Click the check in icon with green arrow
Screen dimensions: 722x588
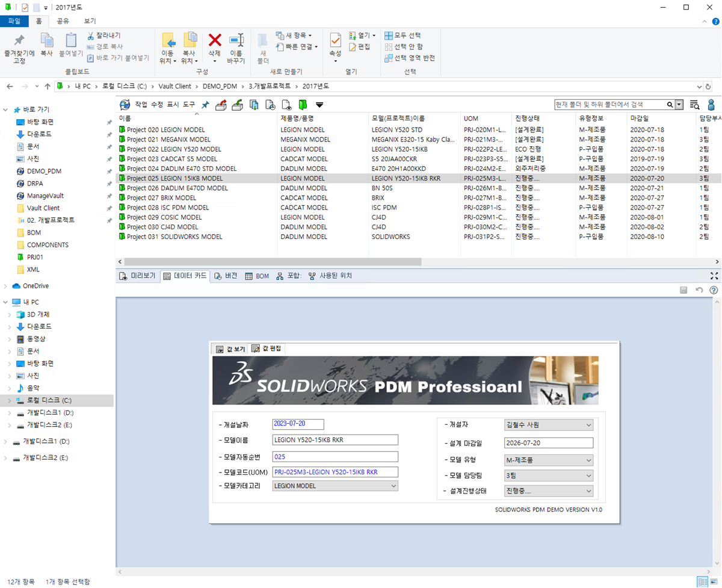point(238,105)
